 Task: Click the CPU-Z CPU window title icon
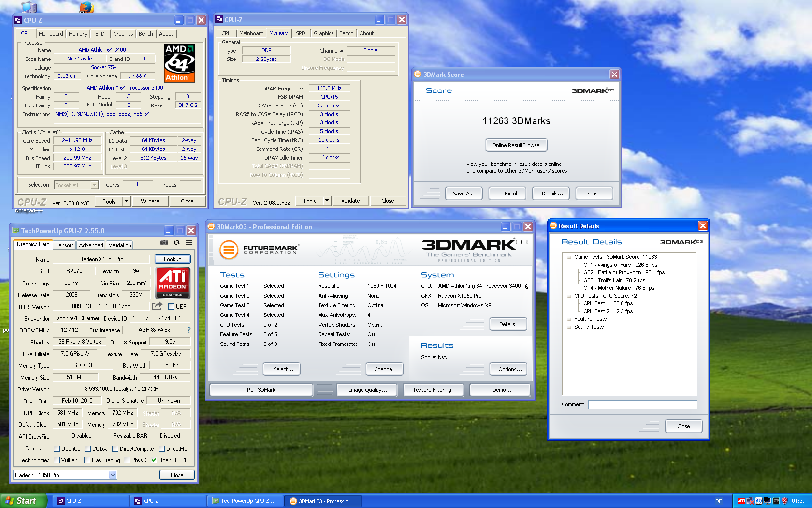tap(18, 20)
